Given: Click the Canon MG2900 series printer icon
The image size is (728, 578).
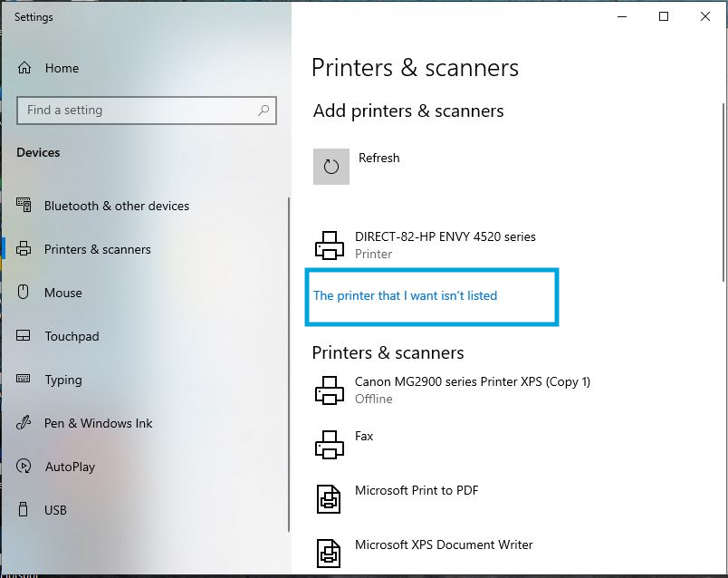Looking at the screenshot, I should 329,390.
